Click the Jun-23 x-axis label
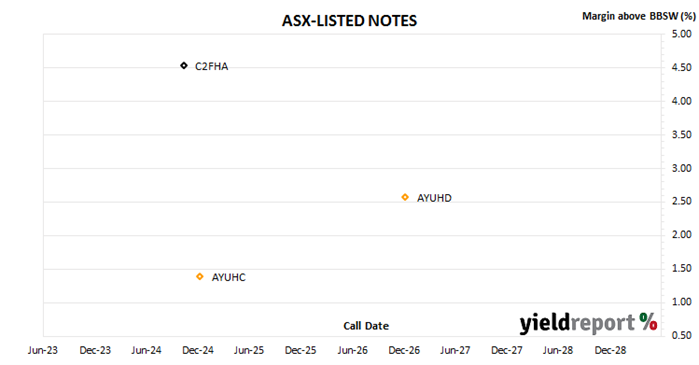This screenshot has height=365, width=699. [x=43, y=350]
